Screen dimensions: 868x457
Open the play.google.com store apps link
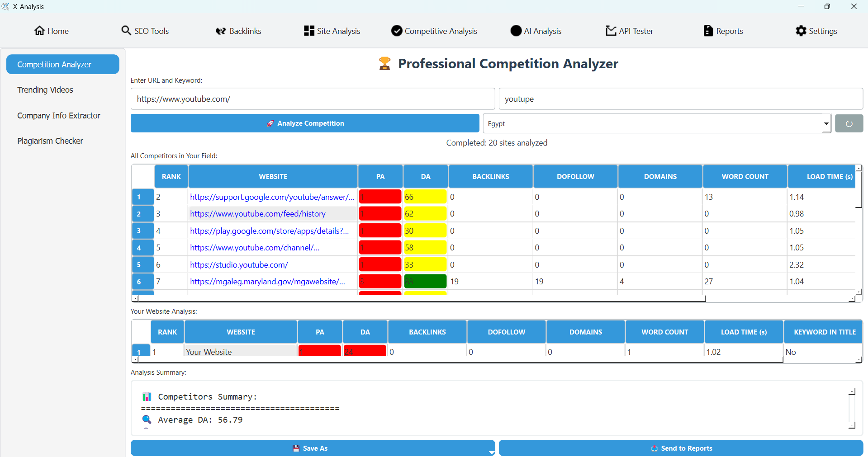click(x=270, y=231)
